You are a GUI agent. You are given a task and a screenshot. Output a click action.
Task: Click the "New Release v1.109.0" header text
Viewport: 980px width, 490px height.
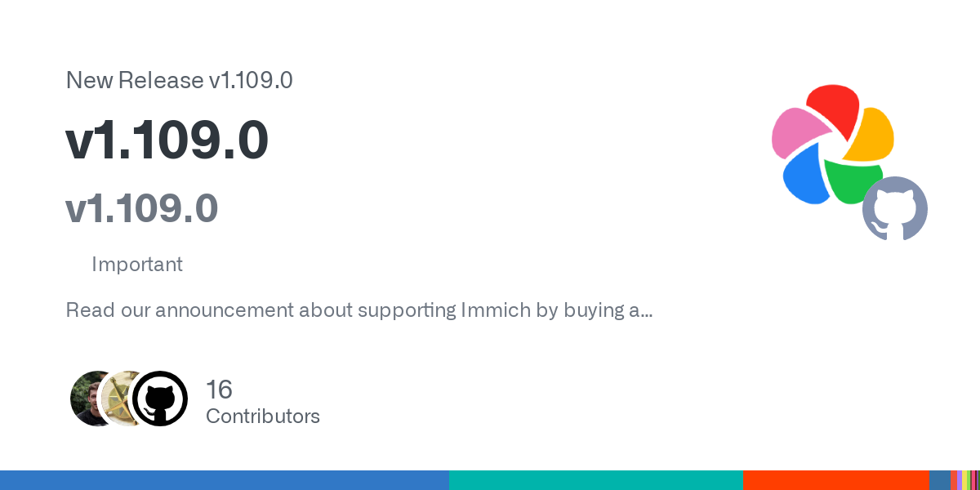pyautogui.click(x=179, y=80)
